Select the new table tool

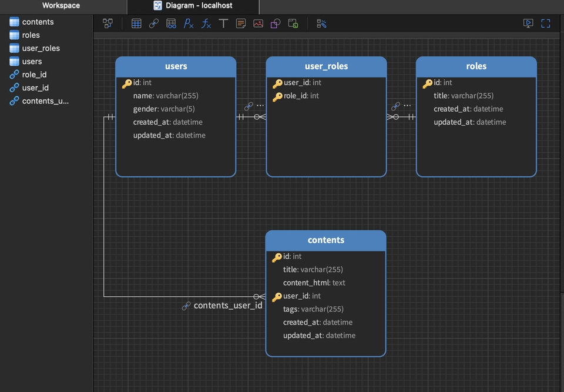tap(136, 24)
